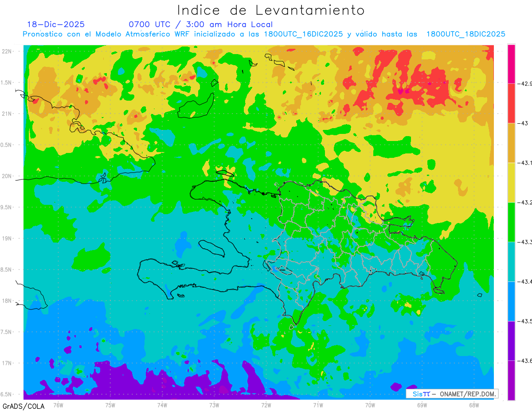Click the -43.3 legend value
Image resolution: width=532 pixels, height=411 pixels.
[525, 242]
